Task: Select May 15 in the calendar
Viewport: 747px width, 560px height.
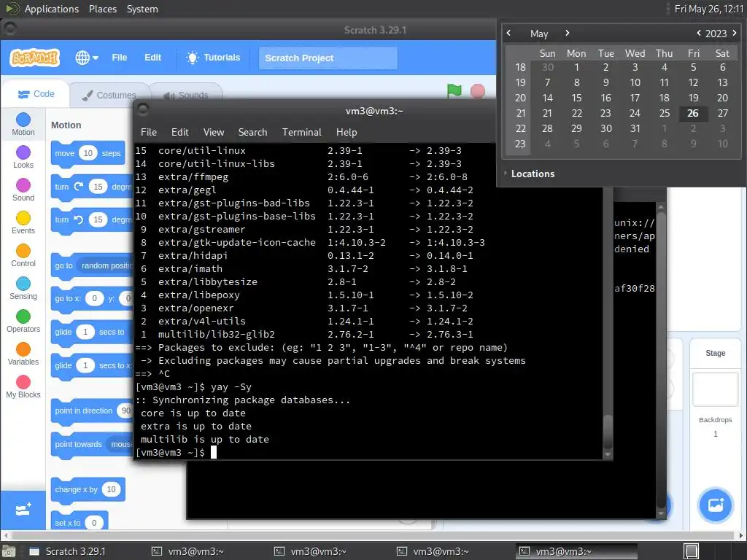Action: [576, 98]
